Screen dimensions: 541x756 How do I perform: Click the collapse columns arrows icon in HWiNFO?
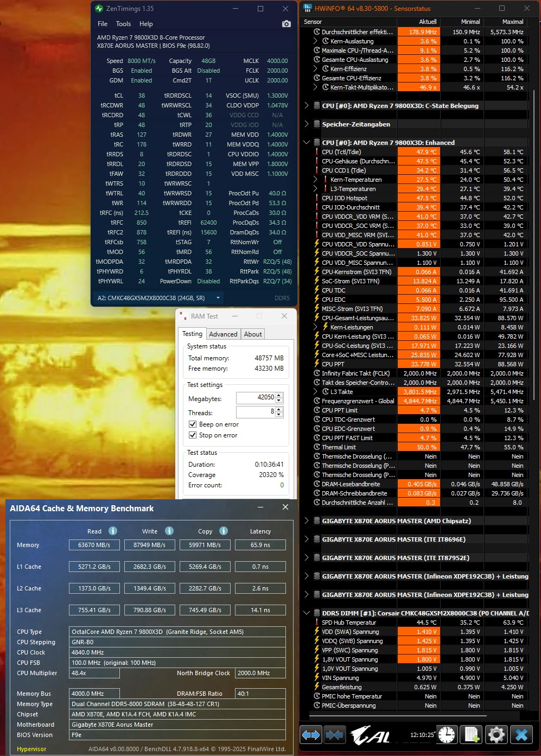pyautogui.click(x=334, y=735)
